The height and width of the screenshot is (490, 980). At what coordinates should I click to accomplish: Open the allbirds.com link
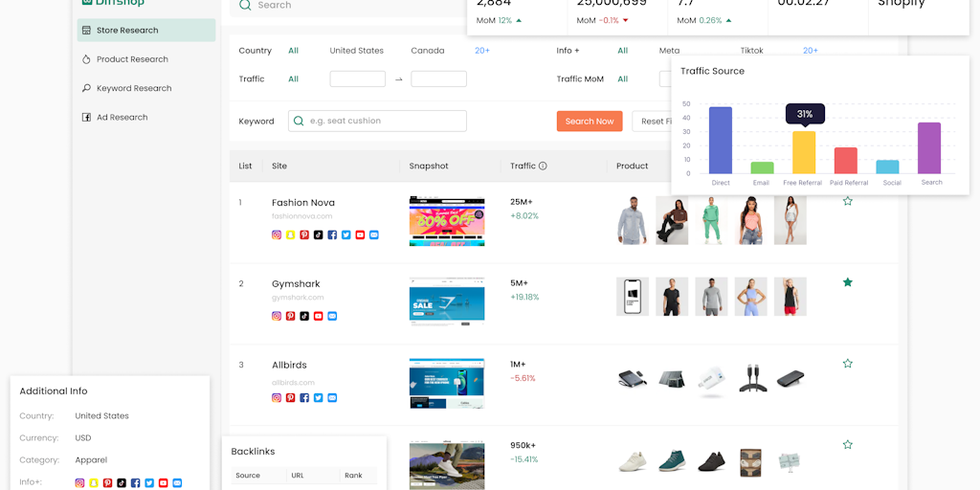tap(293, 382)
